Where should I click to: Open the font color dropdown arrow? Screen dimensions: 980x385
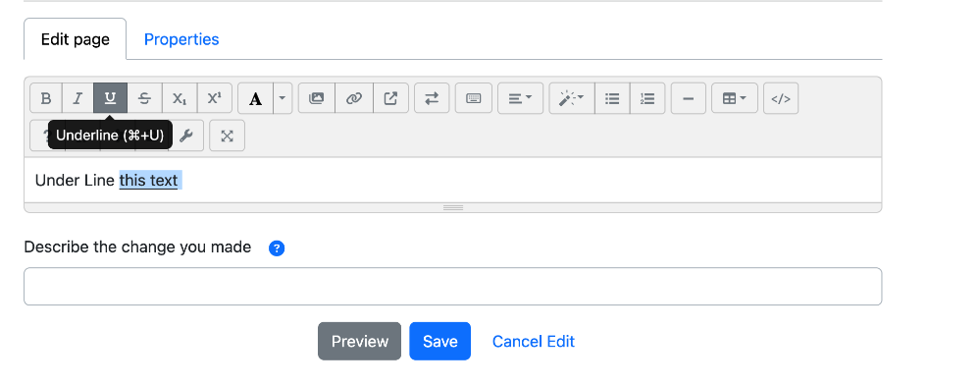tap(283, 98)
